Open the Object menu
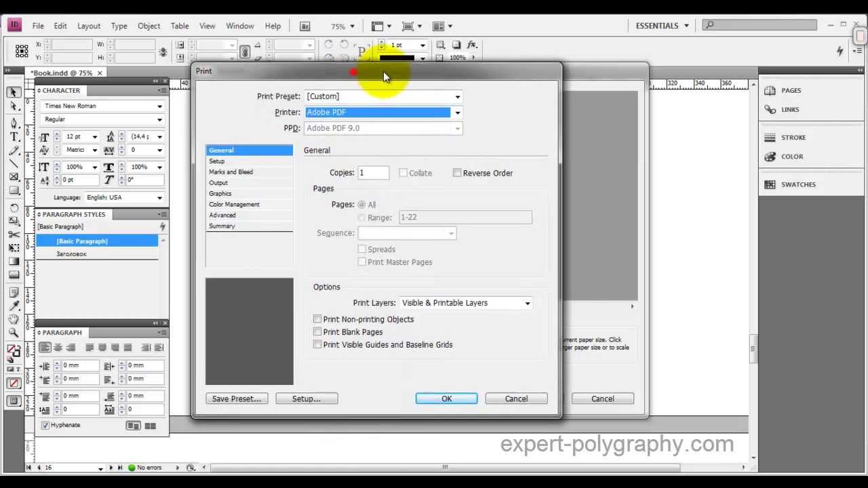The image size is (868, 488). 149,26
